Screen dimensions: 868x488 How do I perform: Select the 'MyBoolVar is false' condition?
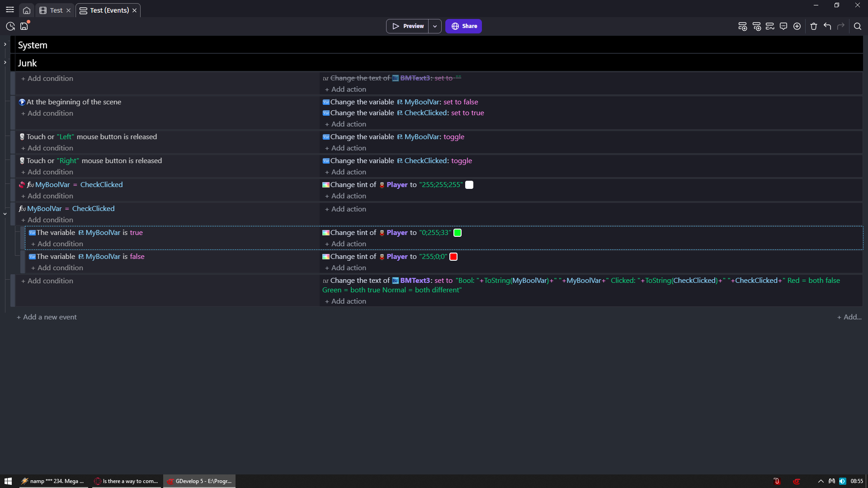87,257
